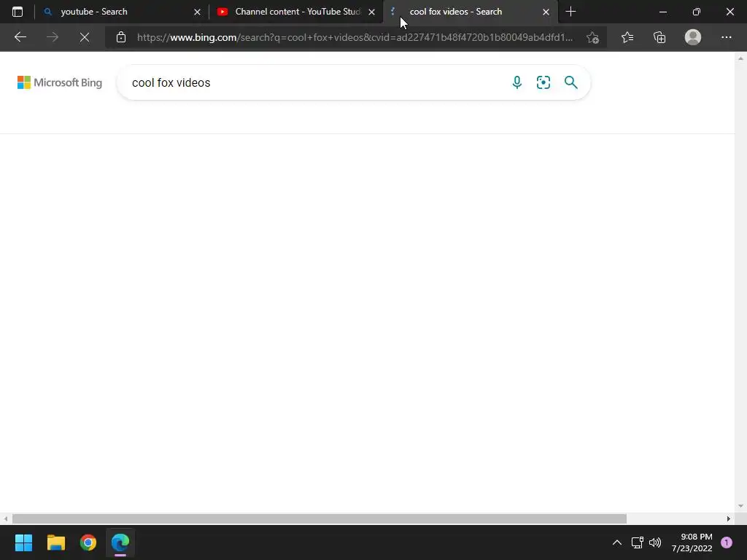
Task: Open the tab actions menu icon
Action: point(18,12)
